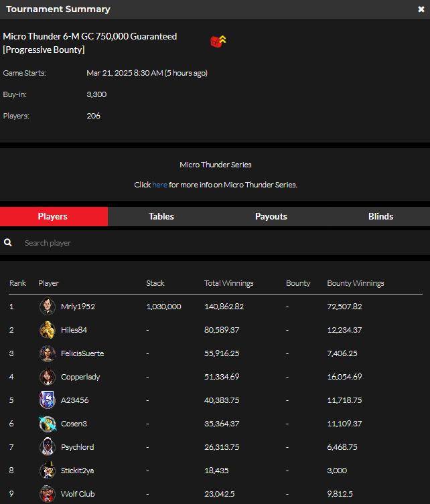Open Psychlord's avatar
This screenshot has height=504, width=430.
click(x=48, y=447)
